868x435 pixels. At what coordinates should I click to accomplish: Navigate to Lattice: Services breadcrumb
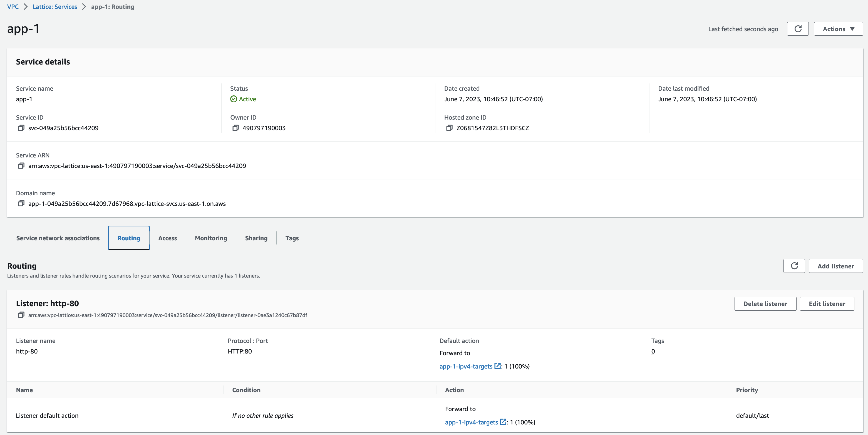tap(54, 7)
